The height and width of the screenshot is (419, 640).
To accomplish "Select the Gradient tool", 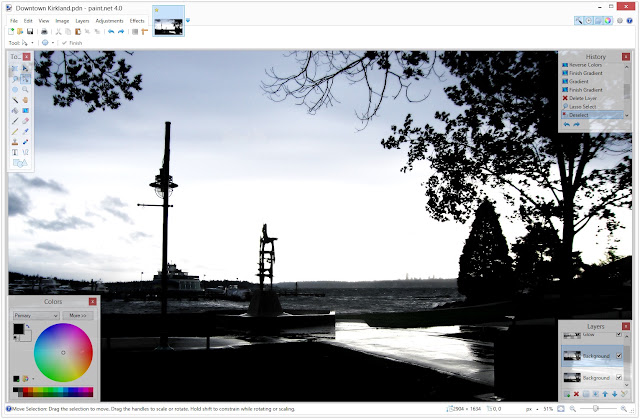I will point(25,111).
